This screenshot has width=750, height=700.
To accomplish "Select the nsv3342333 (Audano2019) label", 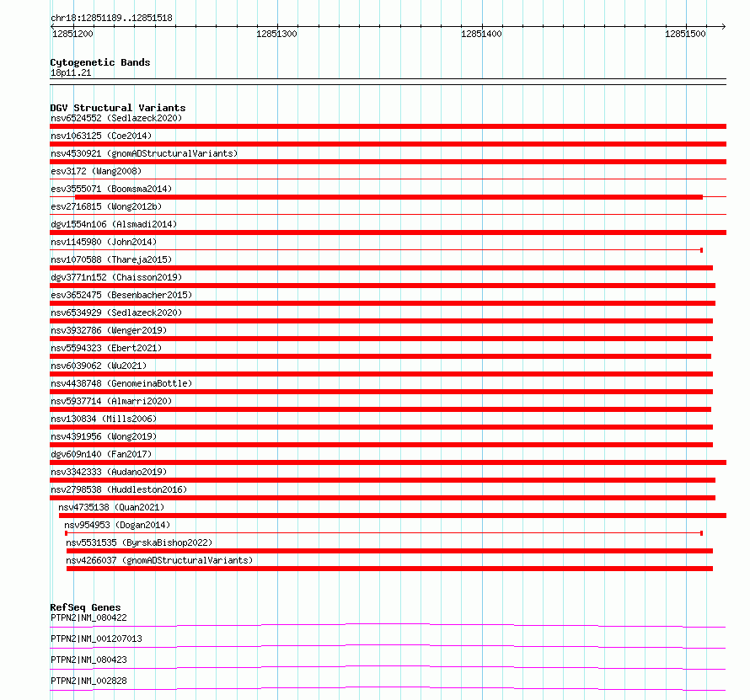I will tap(109, 472).
